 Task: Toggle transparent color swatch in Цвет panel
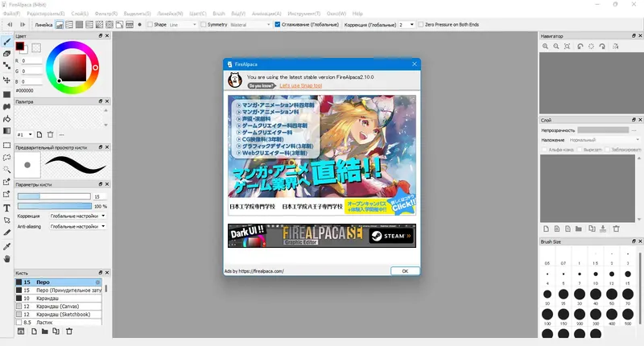[36, 48]
